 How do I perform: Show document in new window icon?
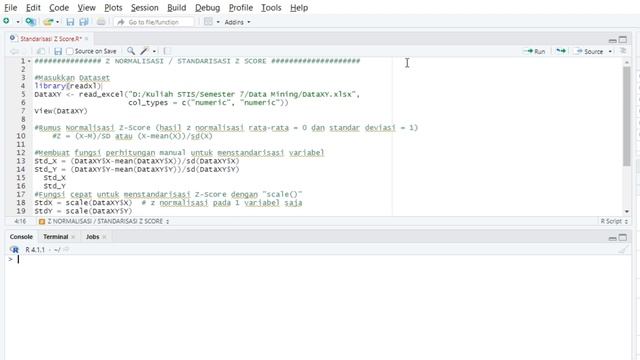click(41, 51)
